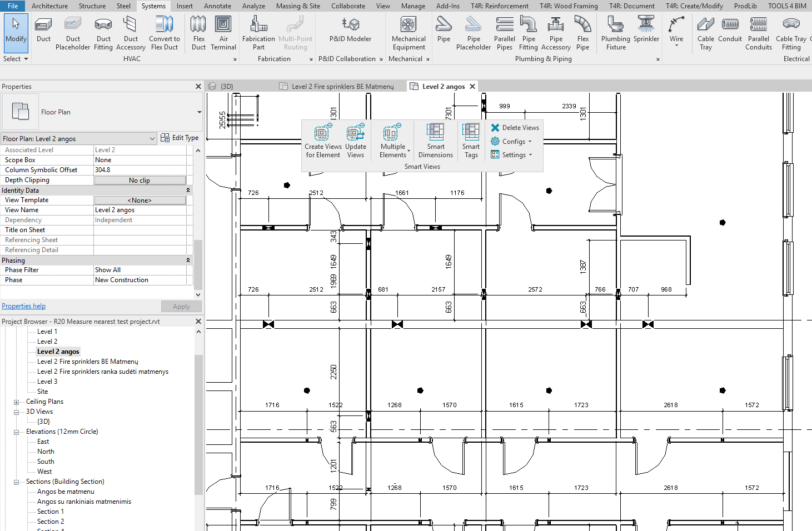The height and width of the screenshot is (531, 812).
Task: Pick the Duct Accessory tool
Action: pyautogui.click(x=131, y=33)
